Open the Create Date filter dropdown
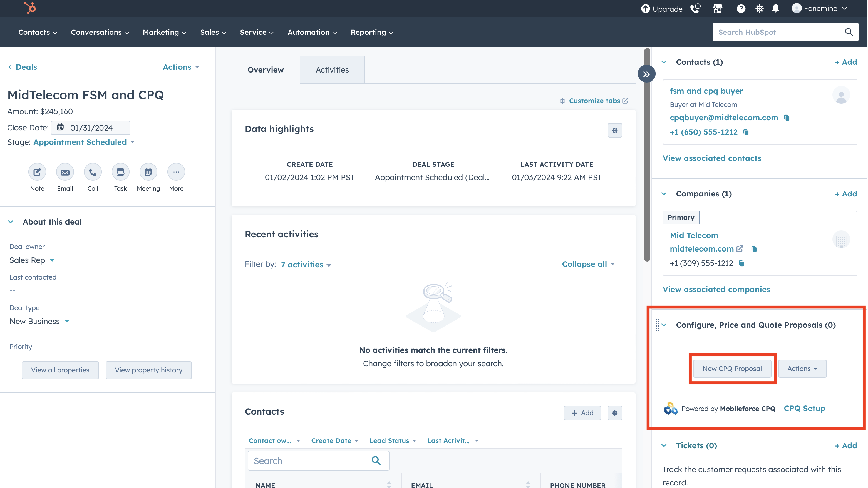The height and width of the screenshot is (488, 868). [334, 440]
